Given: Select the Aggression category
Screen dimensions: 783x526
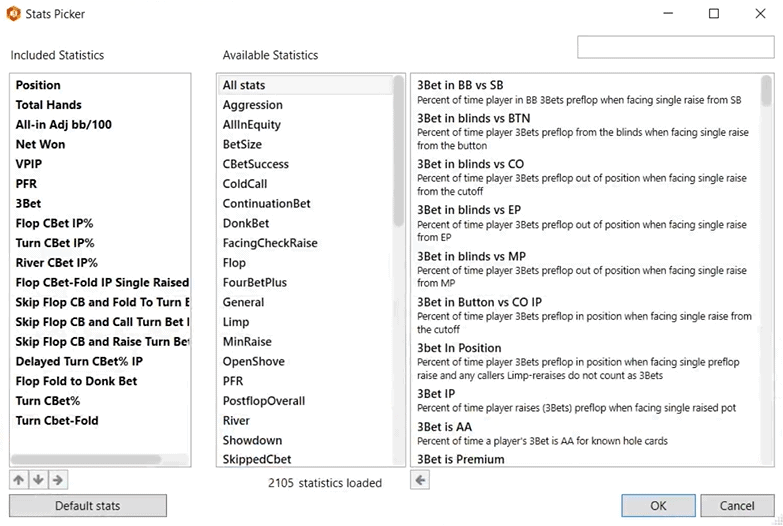Looking at the screenshot, I should 252,105.
